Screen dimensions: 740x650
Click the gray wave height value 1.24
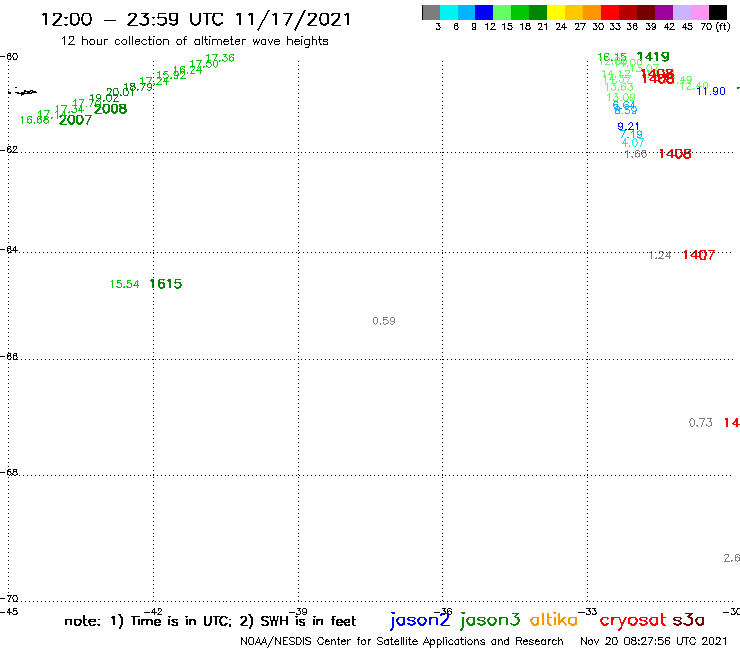[660, 255]
